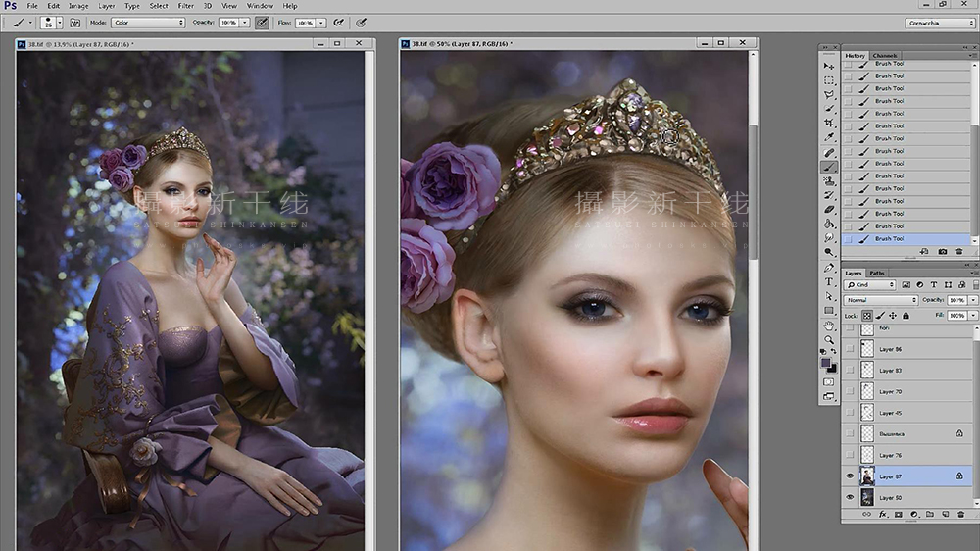Create new adjustment layer
Image resolution: width=980 pixels, height=551 pixels.
tap(914, 514)
